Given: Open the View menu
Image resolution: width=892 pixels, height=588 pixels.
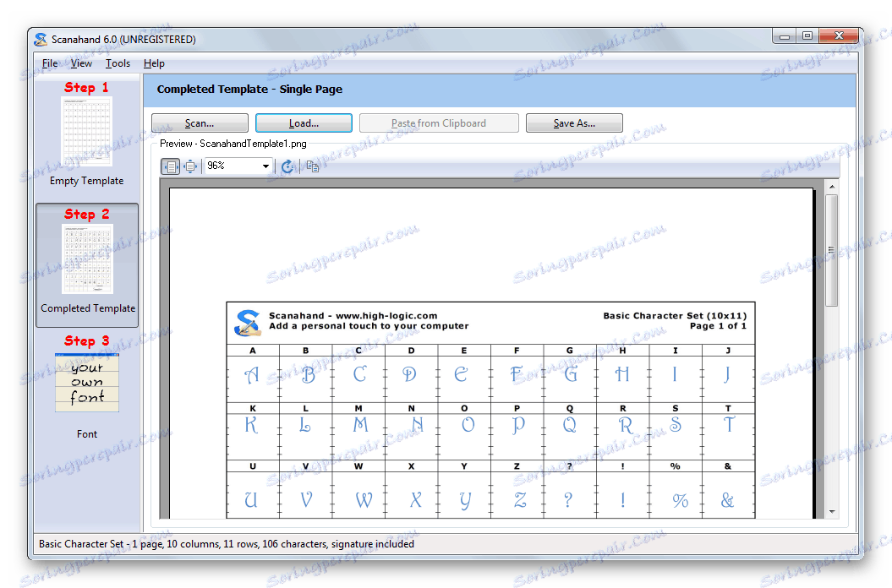Looking at the screenshot, I should click(x=81, y=63).
